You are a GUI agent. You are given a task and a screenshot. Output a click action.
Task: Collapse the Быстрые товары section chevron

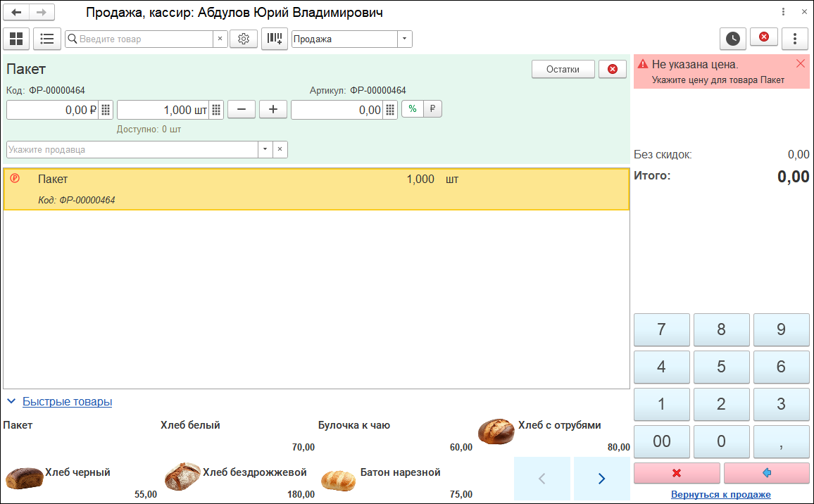click(11, 401)
